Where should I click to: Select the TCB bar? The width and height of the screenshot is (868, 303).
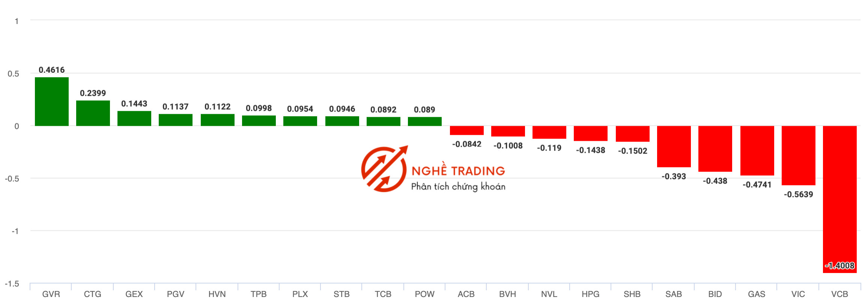point(384,122)
